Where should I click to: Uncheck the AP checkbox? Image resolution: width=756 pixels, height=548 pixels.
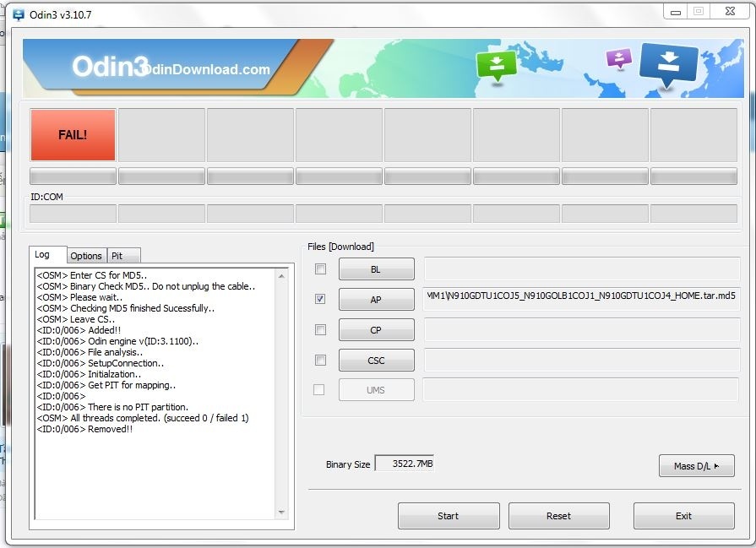pyautogui.click(x=320, y=299)
